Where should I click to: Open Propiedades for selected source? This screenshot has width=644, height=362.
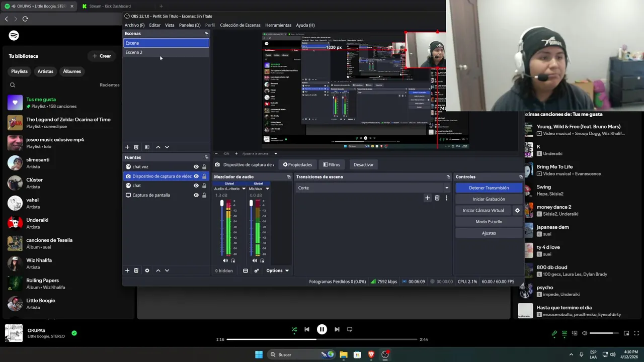(x=297, y=165)
